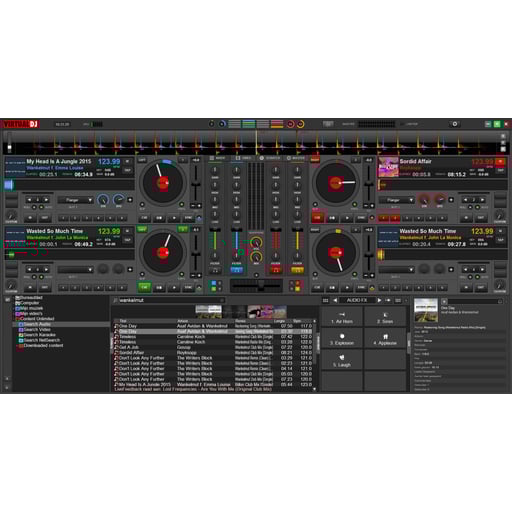Click TAP on My Head Is A Jungle deck
Image resolution: width=512 pixels, height=512 pixels.
point(127,170)
